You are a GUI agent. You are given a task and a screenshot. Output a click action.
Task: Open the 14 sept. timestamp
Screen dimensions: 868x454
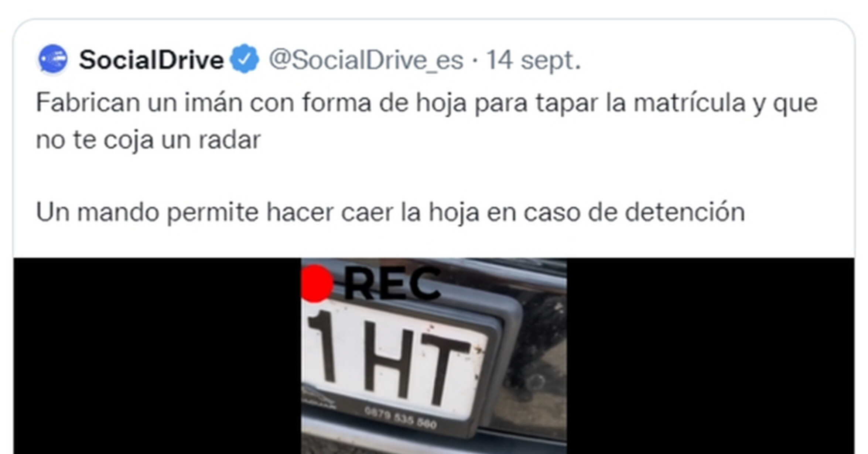point(533,60)
